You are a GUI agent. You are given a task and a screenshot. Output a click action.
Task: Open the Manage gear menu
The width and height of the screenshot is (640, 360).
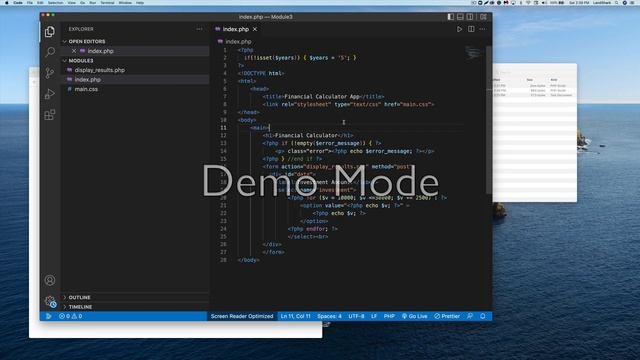point(50,301)
